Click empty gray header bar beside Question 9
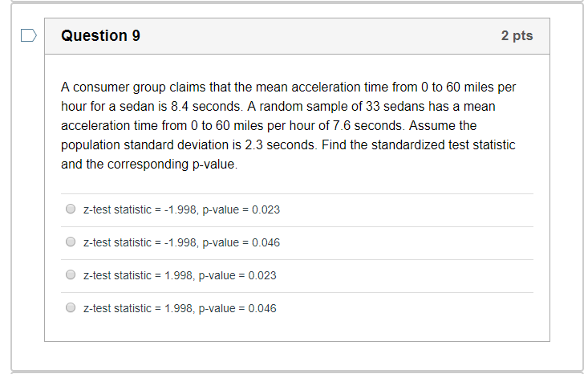This screenshot has width=588, height=374. pos(321,35)
